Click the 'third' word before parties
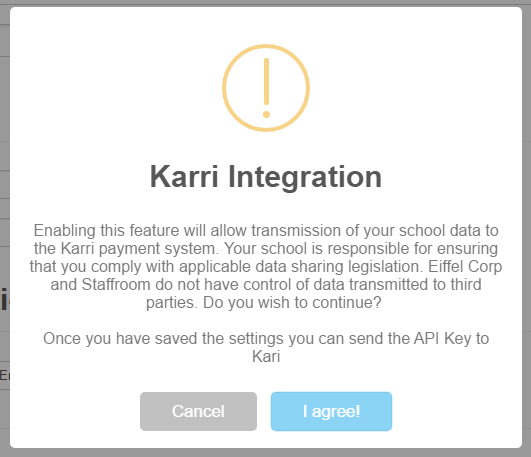The image size is (531, 457). [466, 285]
